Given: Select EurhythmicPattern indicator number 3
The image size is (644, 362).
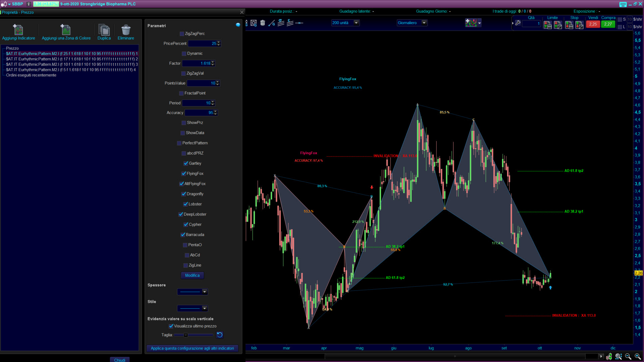Looking at the screenshot, I should pyautogui.click(x=72, y=64).
